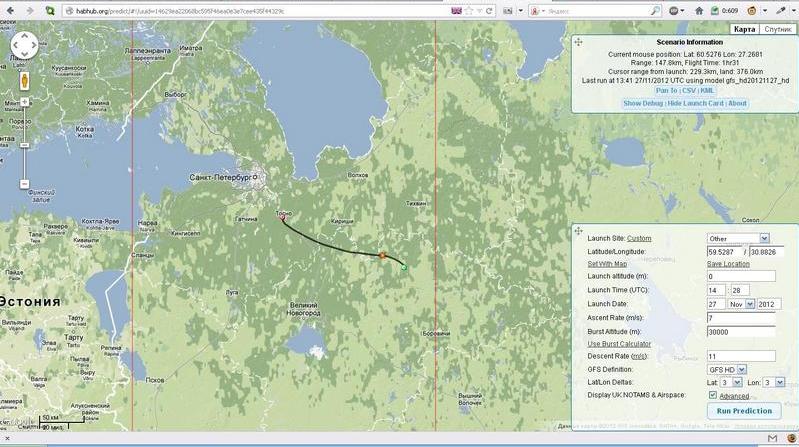Click the Burst Altitude input field
Image resolution: width=799 pixels, height=447 pixels.
tap(740, 331)
